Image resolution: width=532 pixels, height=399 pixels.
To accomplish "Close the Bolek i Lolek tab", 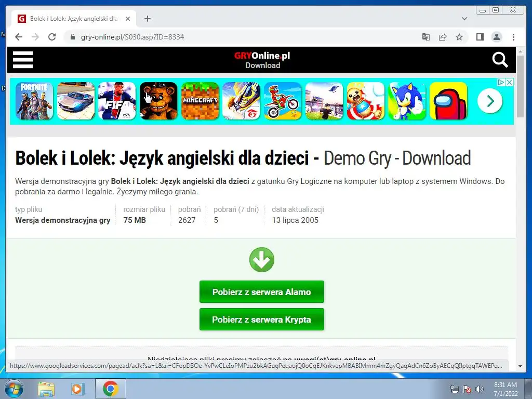I will (x=128, y=19).
